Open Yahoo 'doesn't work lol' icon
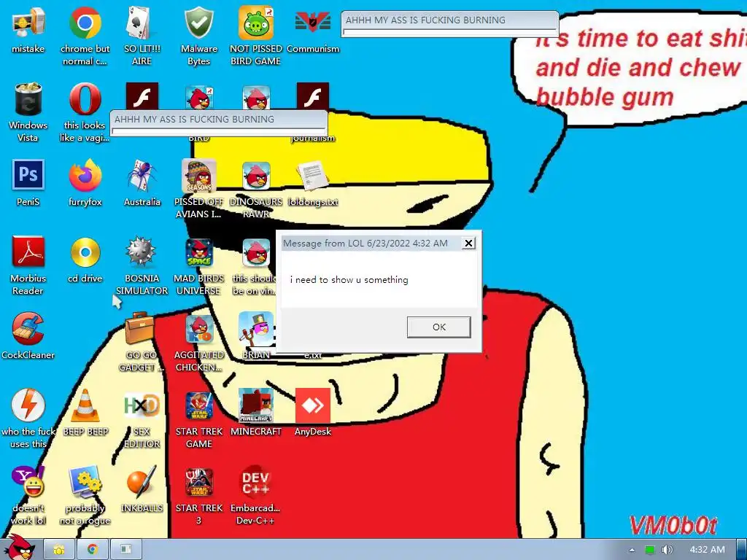Image resolution: width=747 pixels, height=560 pixels. tap(28, 482)
